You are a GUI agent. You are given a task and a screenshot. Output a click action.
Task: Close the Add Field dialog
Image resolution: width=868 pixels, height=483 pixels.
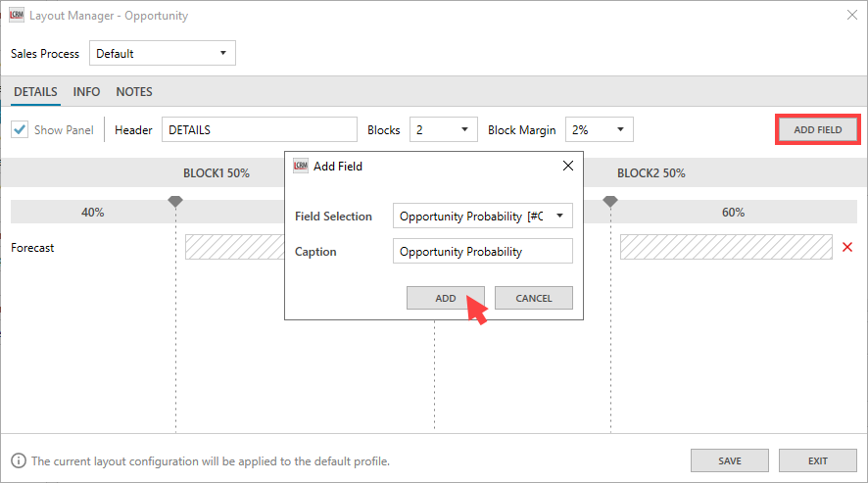pos(567,167)
